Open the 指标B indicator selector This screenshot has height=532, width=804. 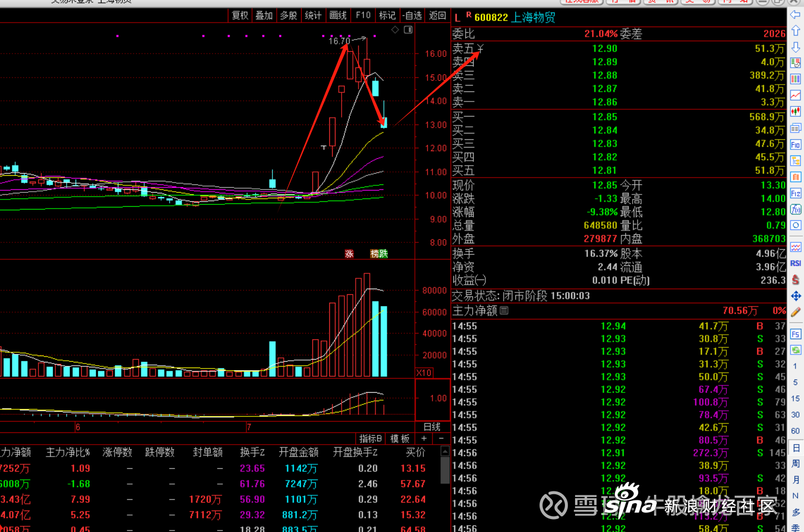pyautogui.click(x=370, y=438)
